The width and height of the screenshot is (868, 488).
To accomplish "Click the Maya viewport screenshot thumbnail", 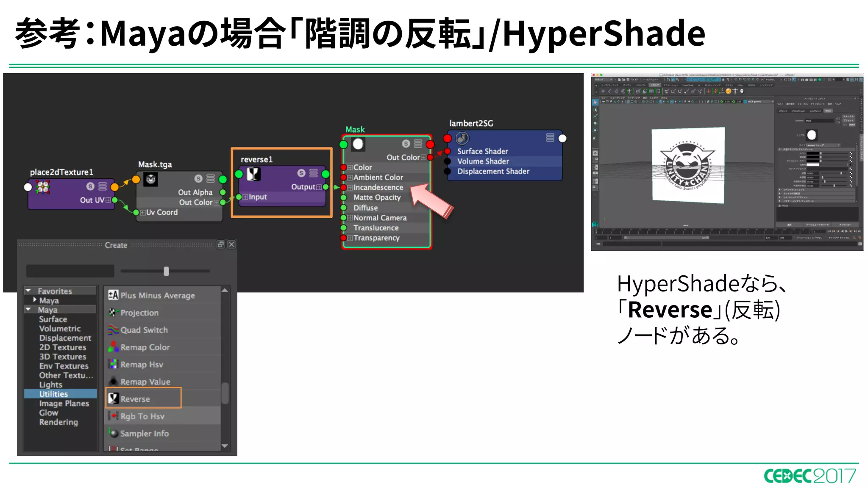I will click(x=727, y=162).
